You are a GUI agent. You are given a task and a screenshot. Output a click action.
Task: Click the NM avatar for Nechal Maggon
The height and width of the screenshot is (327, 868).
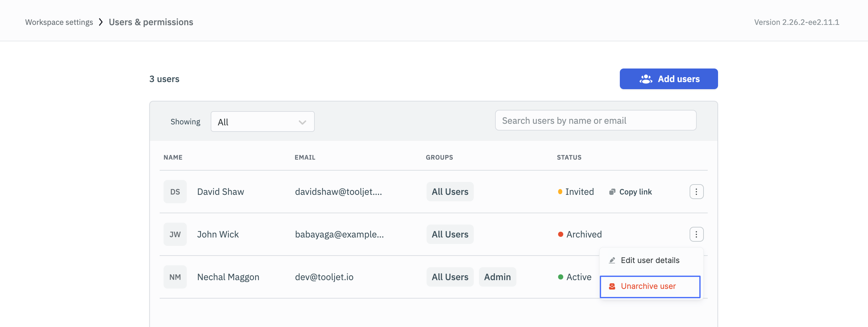tap(175, 277)
